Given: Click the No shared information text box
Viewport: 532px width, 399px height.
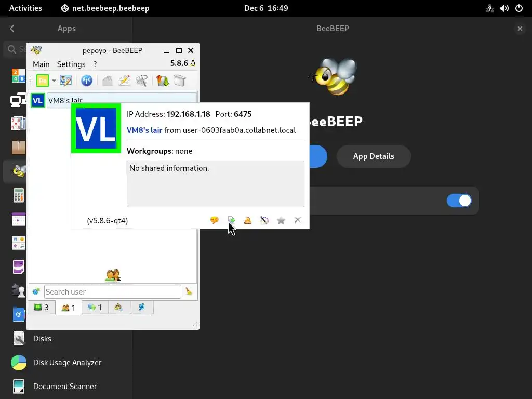Looking at the screenshot, I should [216, 184].
